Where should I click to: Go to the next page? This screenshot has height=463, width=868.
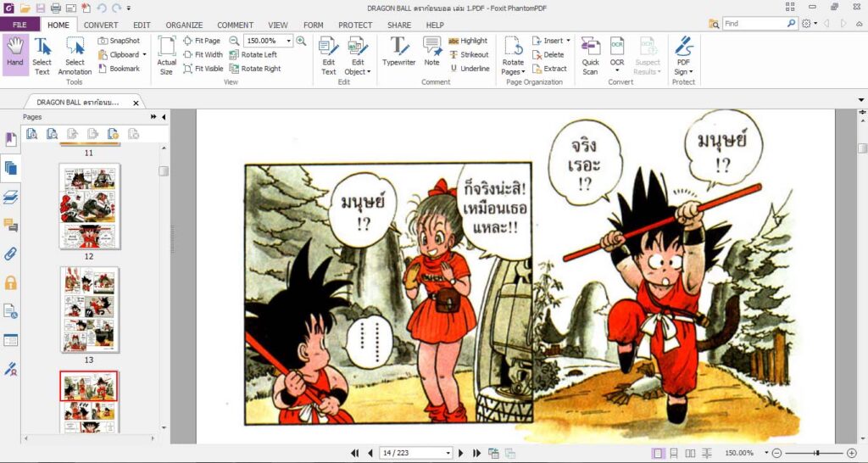pos(460,453)
